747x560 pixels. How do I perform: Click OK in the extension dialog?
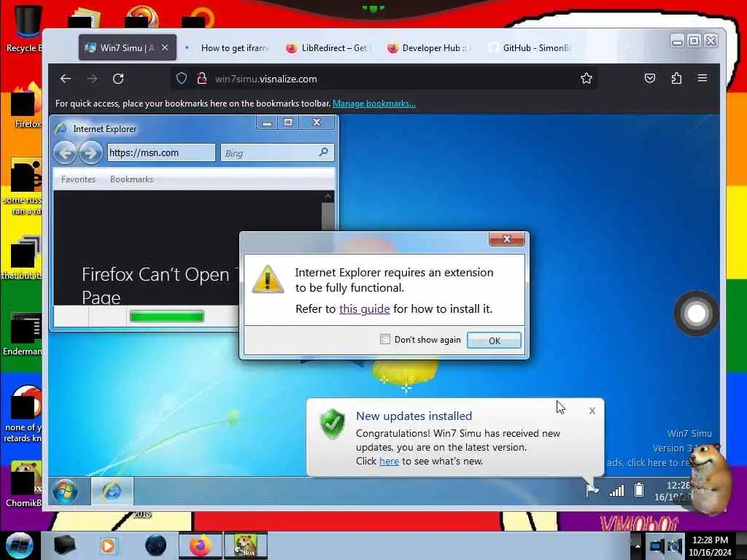494,341
